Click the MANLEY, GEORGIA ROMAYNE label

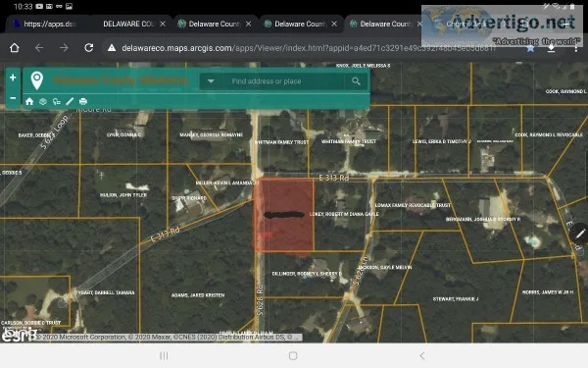[x=211, y=134]
